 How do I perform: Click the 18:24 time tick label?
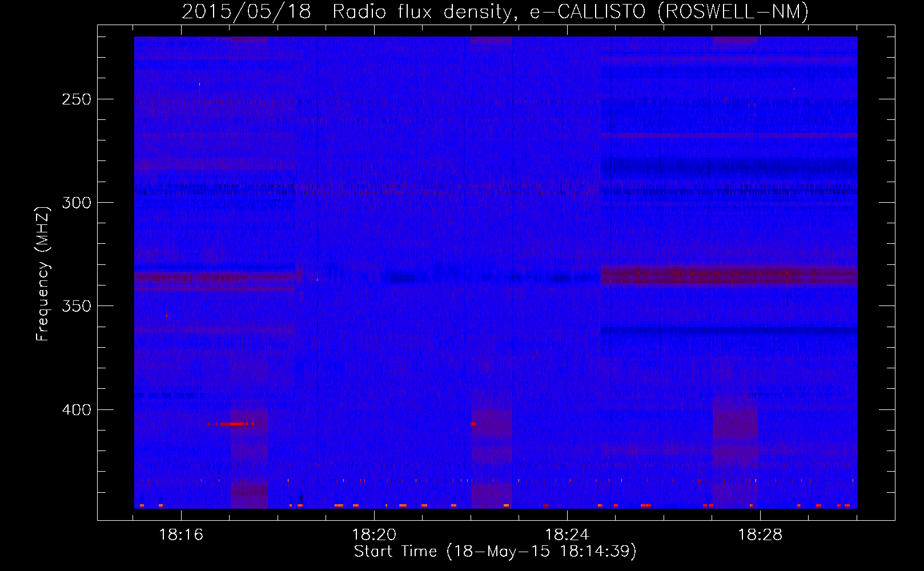point(567,535)
